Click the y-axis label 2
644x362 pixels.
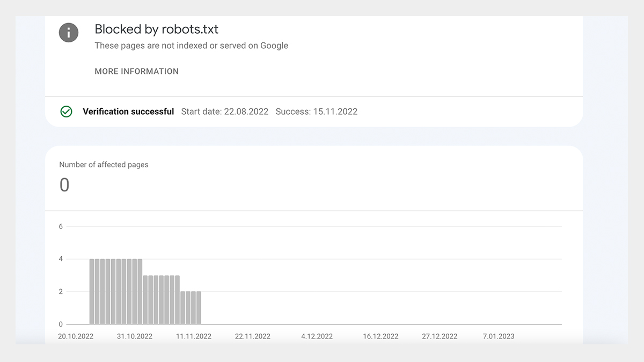(61, 292)
